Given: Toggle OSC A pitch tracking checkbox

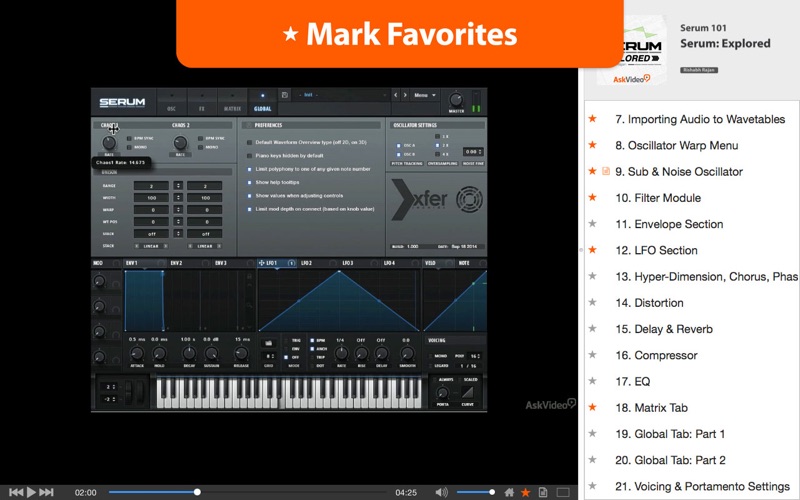Looking at the screenshot, I should click(398, 145).
